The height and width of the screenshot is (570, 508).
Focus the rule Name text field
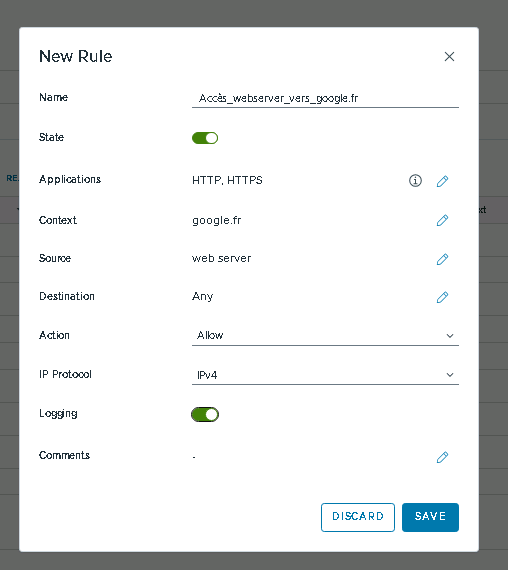point(325,98)
